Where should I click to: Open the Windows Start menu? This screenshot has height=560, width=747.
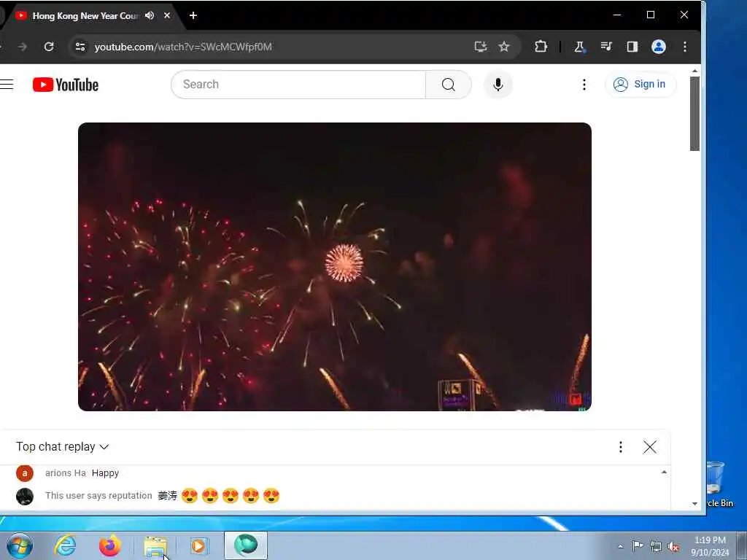(20, 545)
